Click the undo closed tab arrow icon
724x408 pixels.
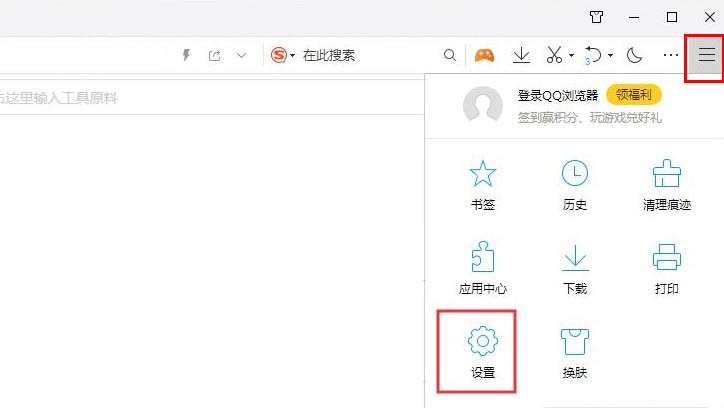click(593, 56)
